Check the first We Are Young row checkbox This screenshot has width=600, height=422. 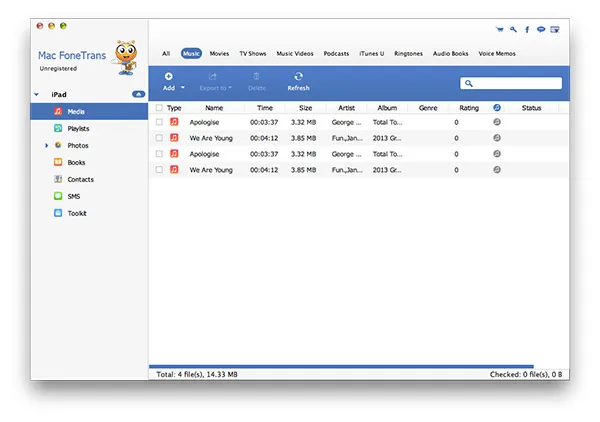click(x=159, y=138)
